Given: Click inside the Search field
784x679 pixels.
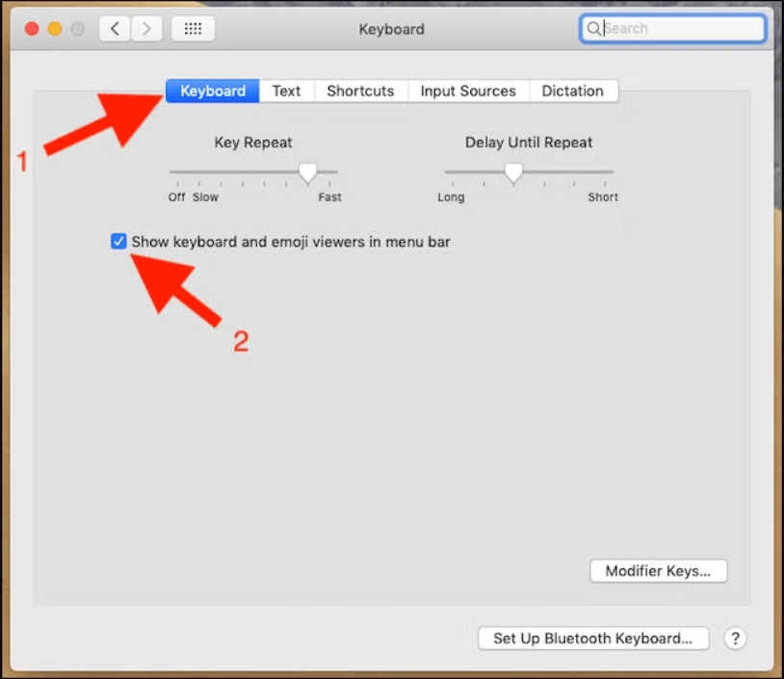Looking at the screenshot, I should coord(674,28).
